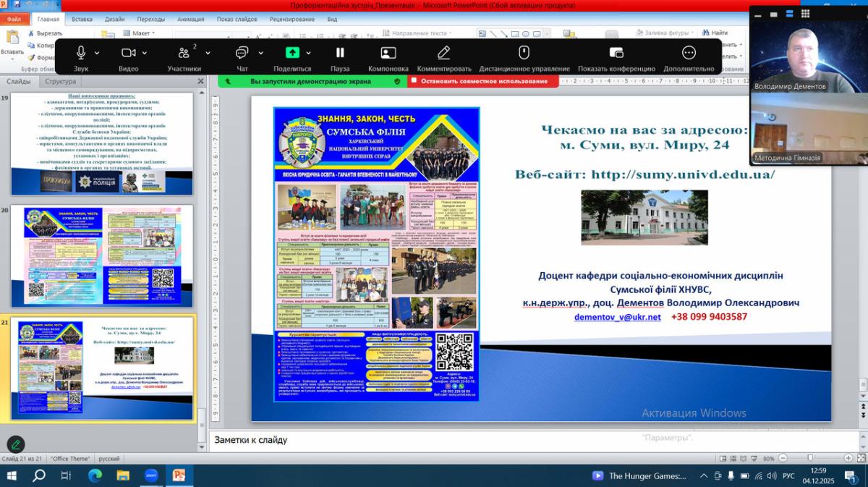
Task: Switch to the Структура outline tab
Action: pyautogui.click(x=60, y=82)
